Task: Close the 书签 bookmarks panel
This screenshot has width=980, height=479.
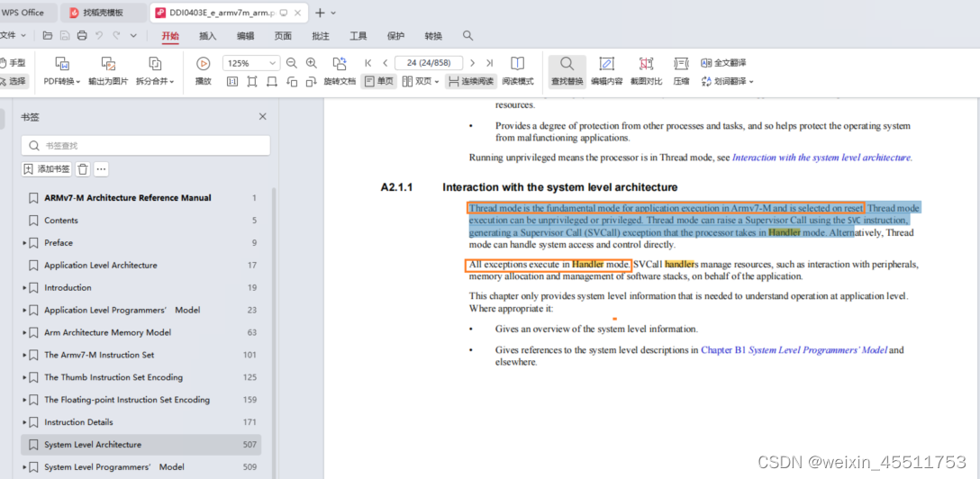Action: pos(262,117)
